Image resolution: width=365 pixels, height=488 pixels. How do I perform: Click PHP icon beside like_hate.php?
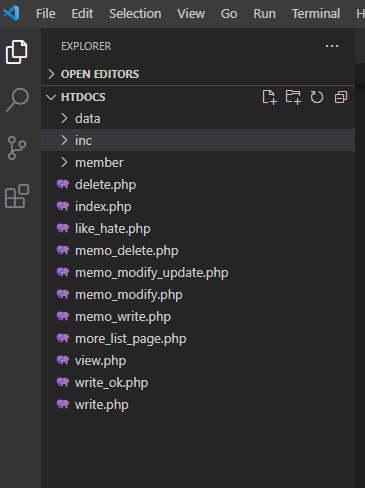[63, 228]
